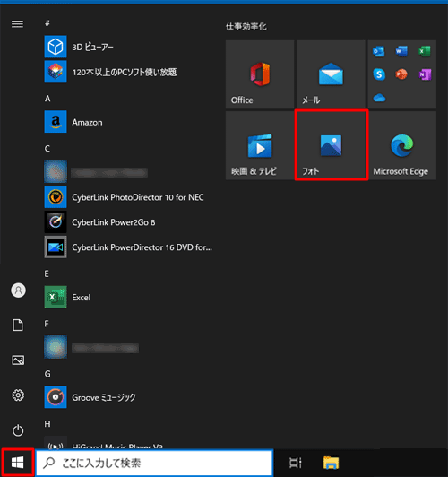Click the CyberLink PowerDirector 16 DVD for... label

142,247
